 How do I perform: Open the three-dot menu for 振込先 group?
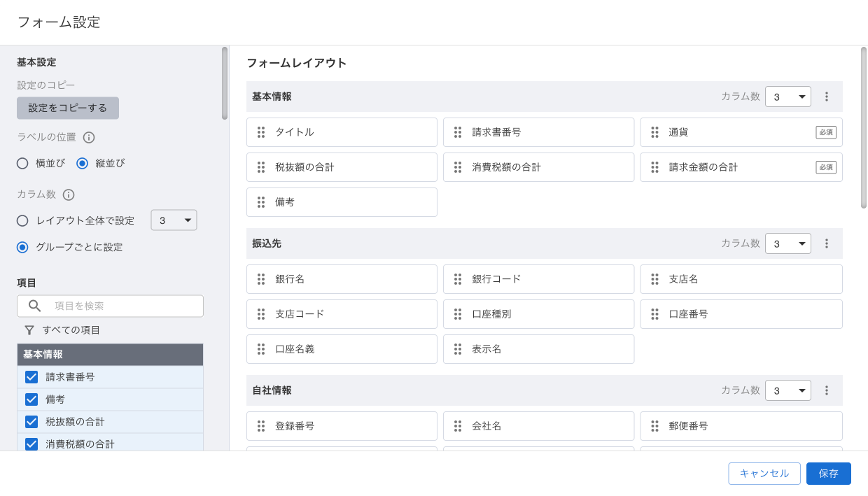point(826,243)
